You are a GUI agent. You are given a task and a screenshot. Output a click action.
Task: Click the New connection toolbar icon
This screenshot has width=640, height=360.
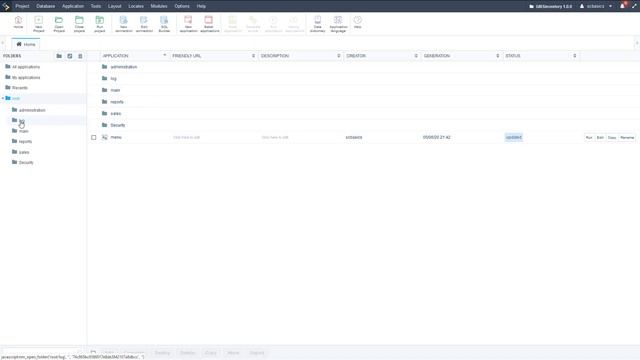123,24
